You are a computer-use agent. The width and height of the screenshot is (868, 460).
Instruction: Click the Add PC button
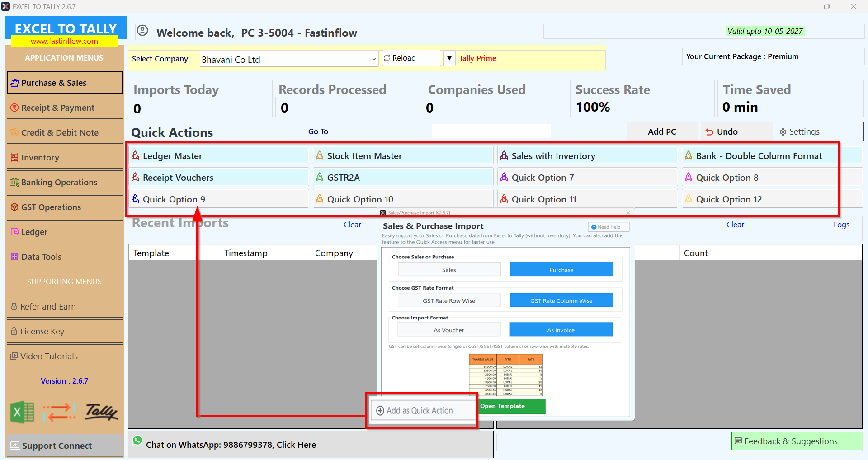pyautogui.click(x=662, y=131)
